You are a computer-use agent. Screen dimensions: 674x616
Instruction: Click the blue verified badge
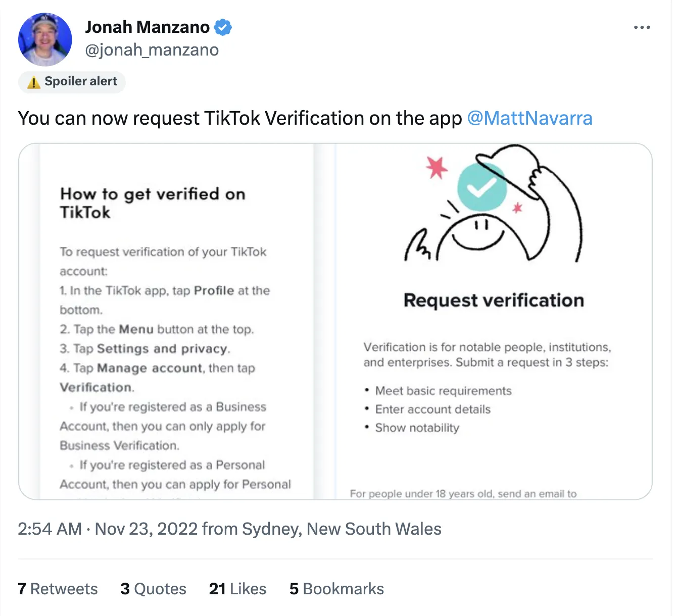pos(223,27)
